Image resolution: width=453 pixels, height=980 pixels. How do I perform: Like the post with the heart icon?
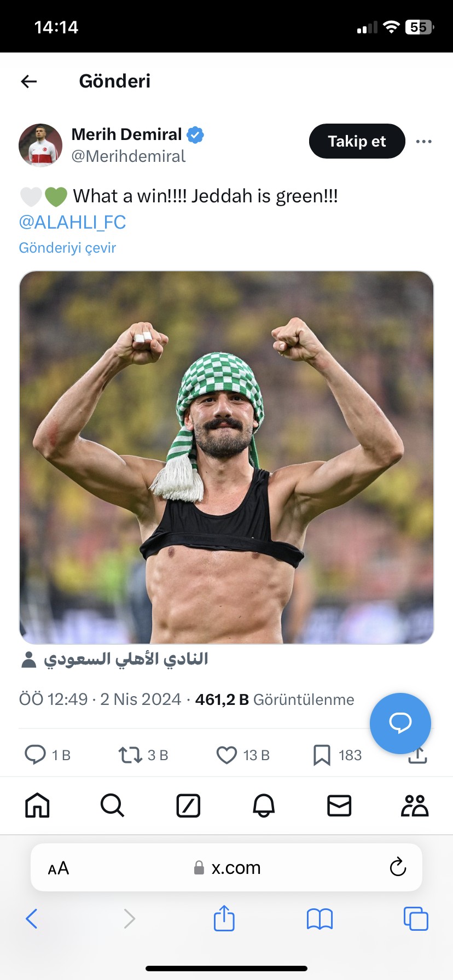(226, 755)
